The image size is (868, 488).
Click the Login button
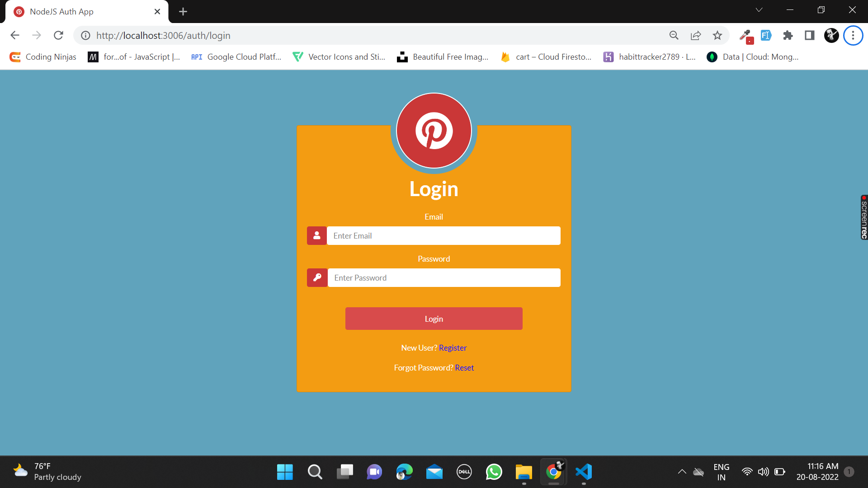434,319
